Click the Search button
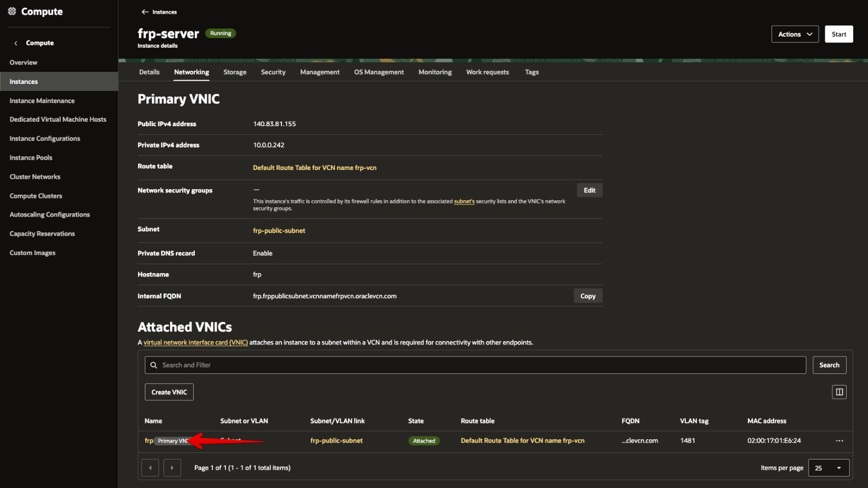 click(829, 365)
